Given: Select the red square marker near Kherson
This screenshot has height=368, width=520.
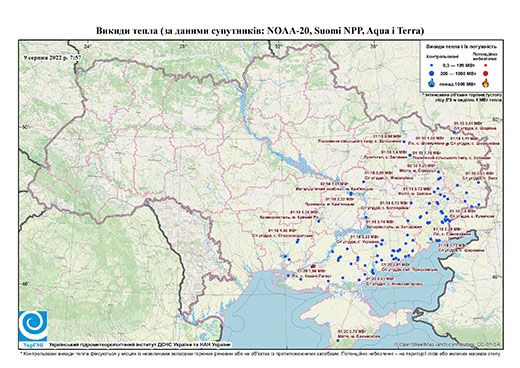Looking at the screenshot, I should click(x=313, y=266).
